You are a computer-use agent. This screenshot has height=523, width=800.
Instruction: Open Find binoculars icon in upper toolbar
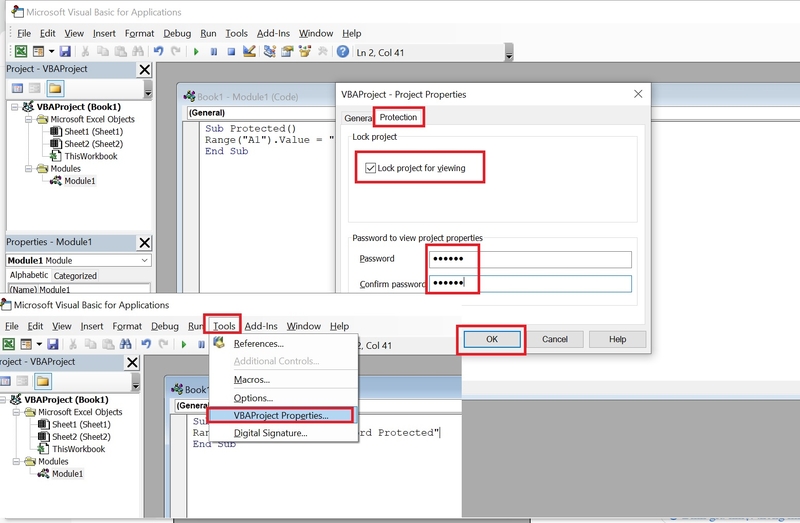point(138,52)
